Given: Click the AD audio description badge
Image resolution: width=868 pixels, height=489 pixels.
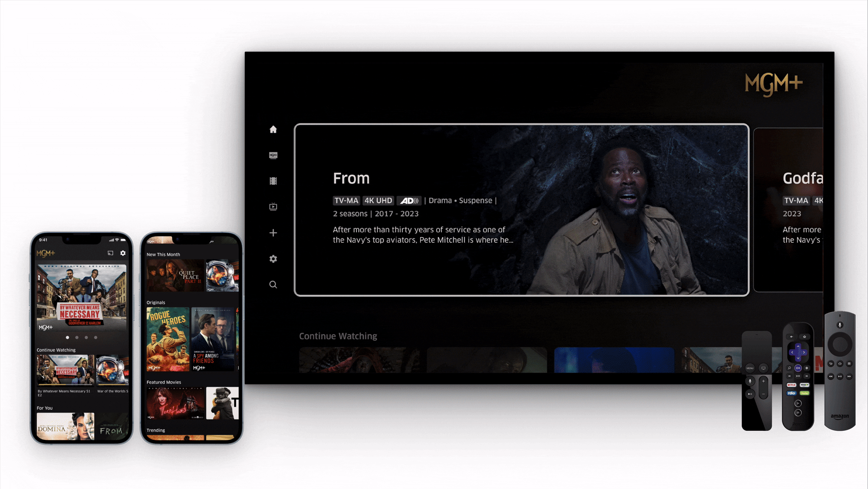Looking at the screenshot, I should pos(409,201).
